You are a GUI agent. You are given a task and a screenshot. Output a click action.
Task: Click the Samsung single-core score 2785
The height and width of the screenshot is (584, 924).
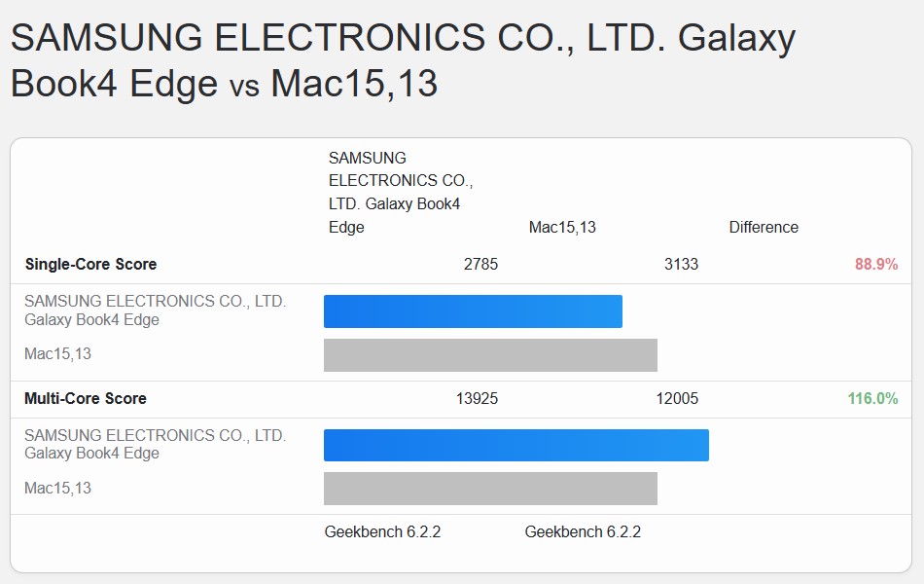tap(480, 264)
